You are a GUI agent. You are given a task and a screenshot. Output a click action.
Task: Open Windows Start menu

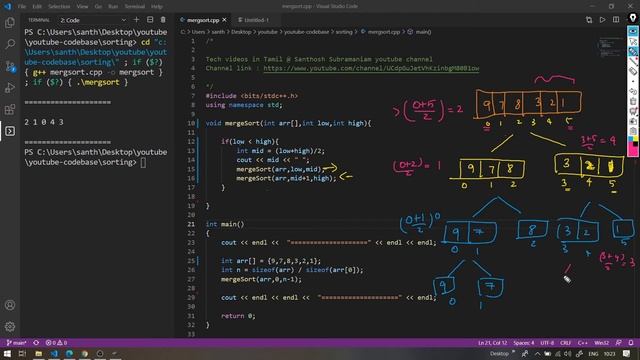pos(7,353)
